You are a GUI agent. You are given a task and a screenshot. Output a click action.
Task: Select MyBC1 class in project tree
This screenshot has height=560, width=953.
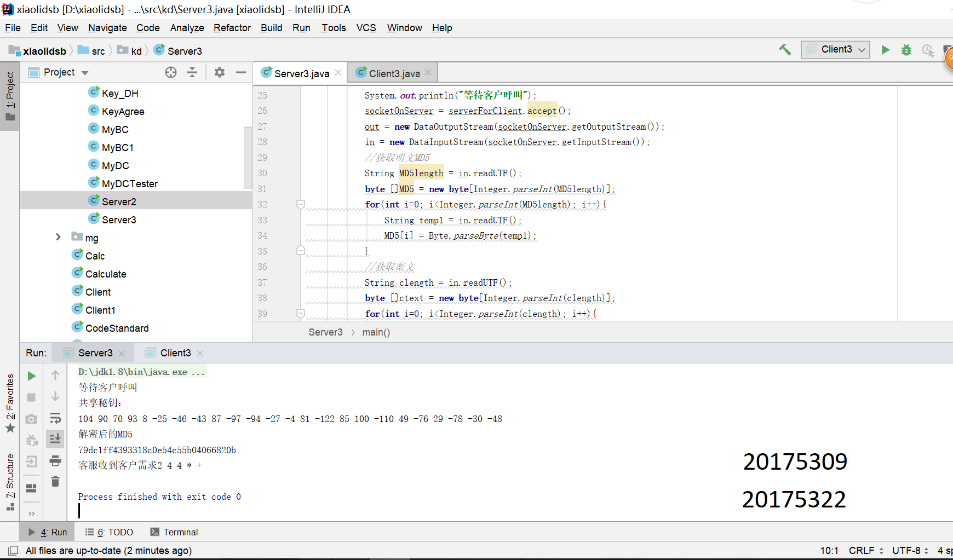tap(117, 147)
